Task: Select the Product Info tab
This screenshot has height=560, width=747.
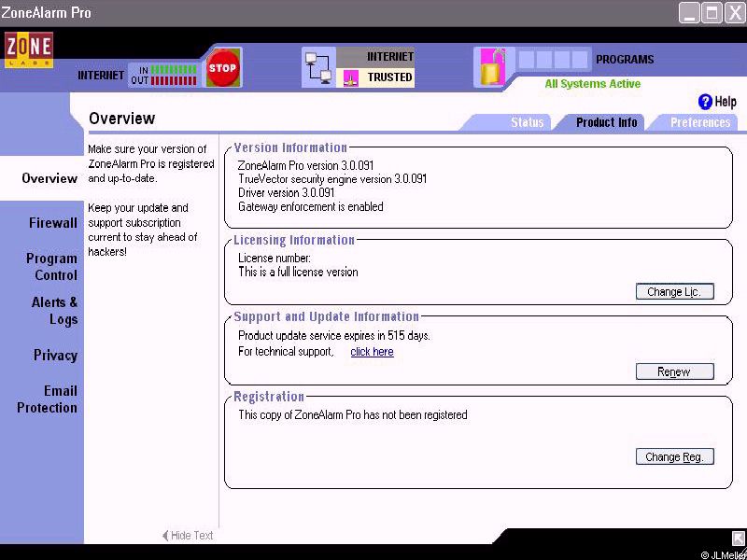Action: pyautogui.click(x=606, y=122)
